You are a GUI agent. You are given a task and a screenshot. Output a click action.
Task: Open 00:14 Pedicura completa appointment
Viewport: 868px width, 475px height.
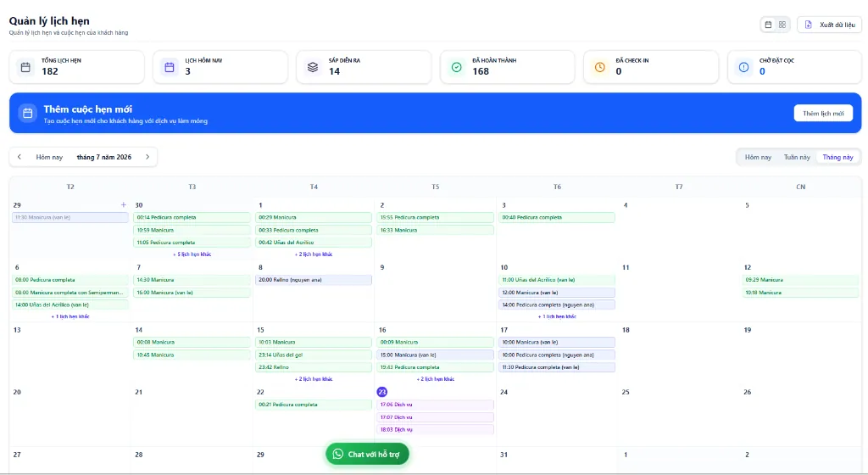coord(192,218)
